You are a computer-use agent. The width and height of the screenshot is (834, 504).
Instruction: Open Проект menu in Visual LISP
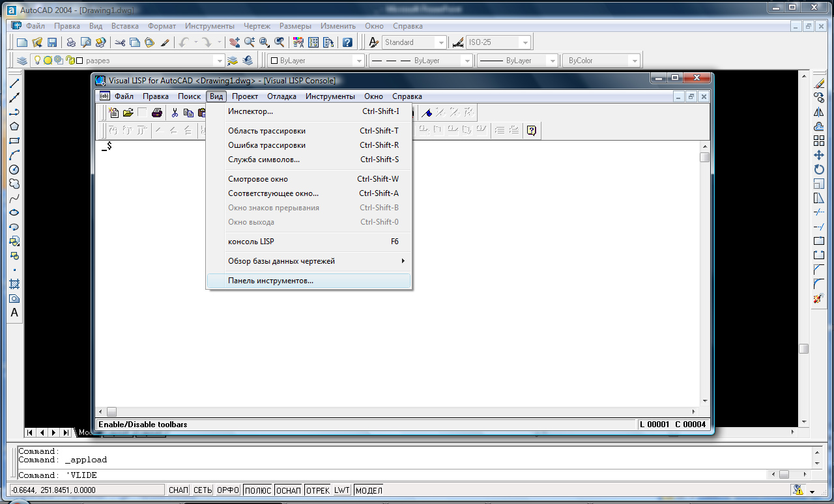[245, 96]
